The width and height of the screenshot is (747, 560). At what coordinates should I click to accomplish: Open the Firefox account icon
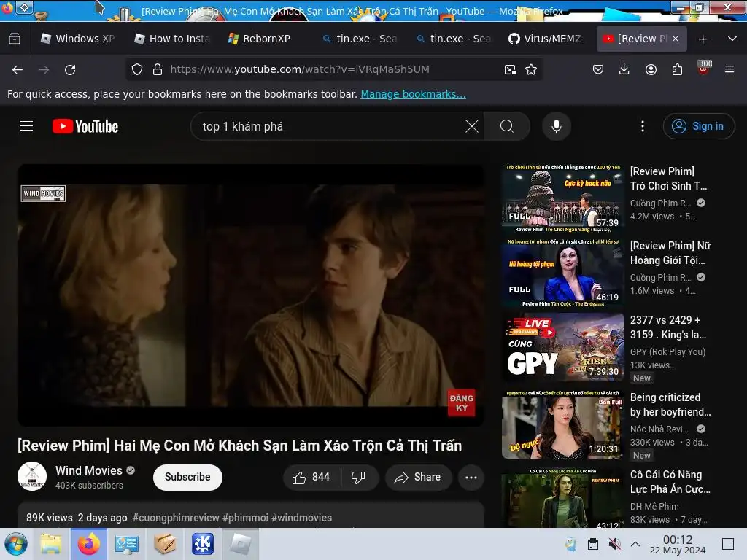651,69
